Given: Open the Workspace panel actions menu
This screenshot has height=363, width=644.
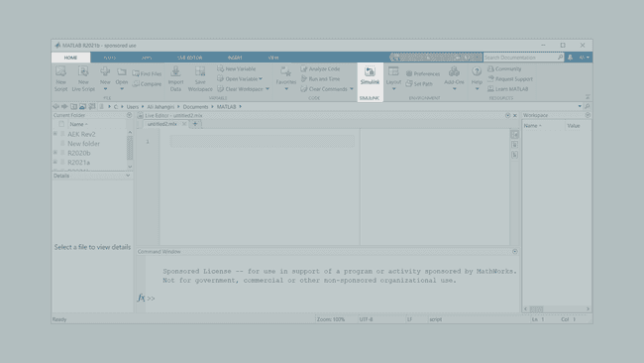Looking at the screenshot, I should (x=588, y=115).
